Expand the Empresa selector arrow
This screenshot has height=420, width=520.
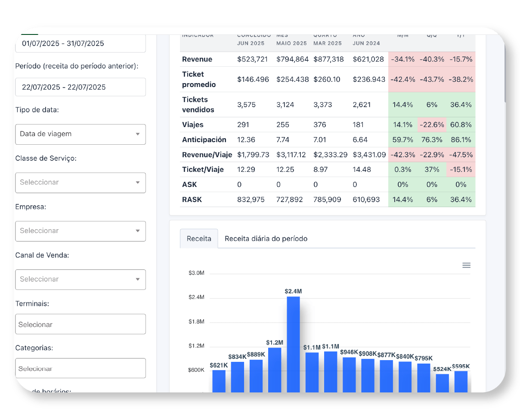pyautogui.click(x=138, y=231)
